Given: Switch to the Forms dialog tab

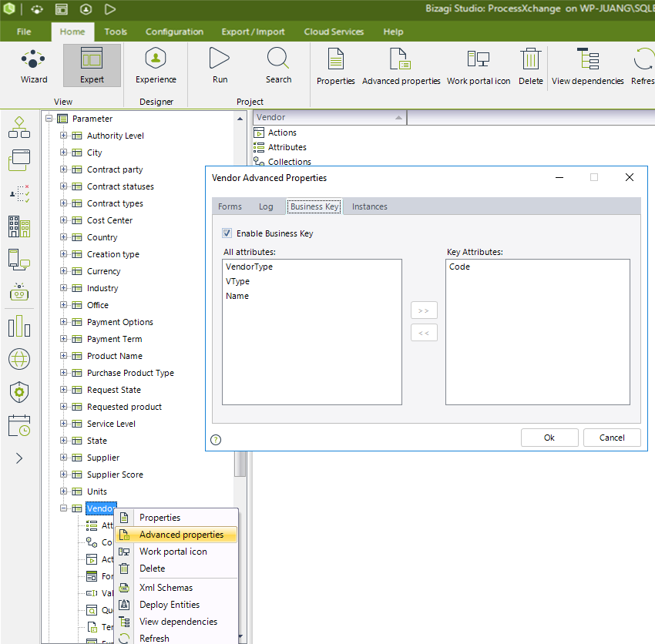Looking at the screenshot, I should [x=230, y=206].
